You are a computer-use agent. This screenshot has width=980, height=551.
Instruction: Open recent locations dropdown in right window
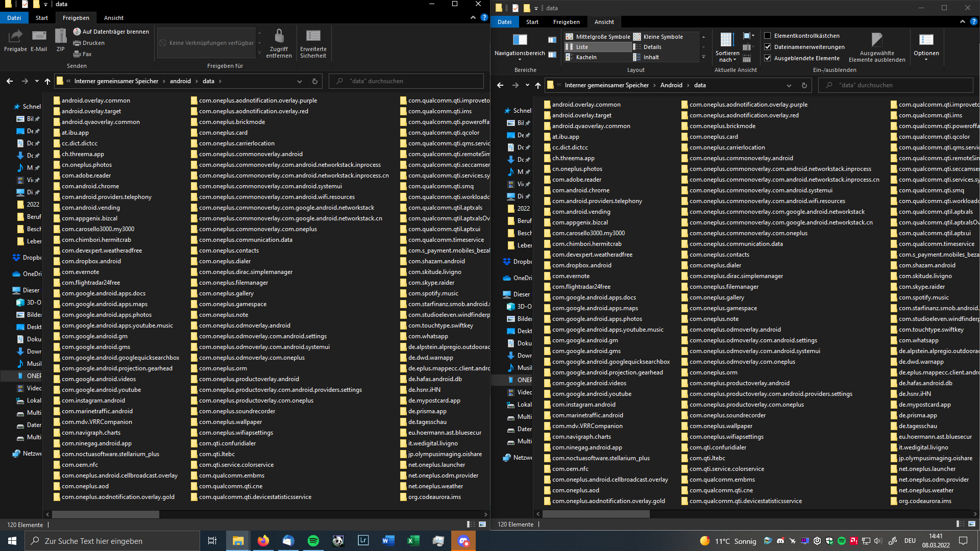pos(527,85)
